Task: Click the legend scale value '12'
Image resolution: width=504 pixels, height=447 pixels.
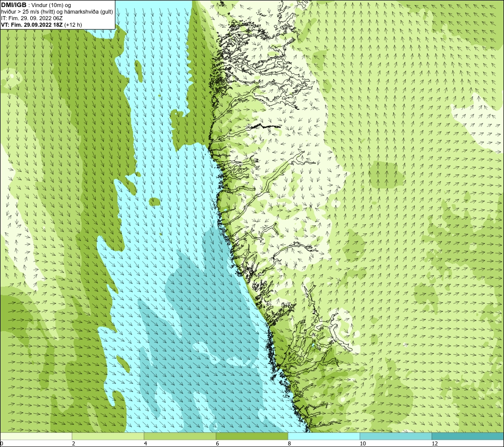Action: pyautogui.click(x=435, y=444)
